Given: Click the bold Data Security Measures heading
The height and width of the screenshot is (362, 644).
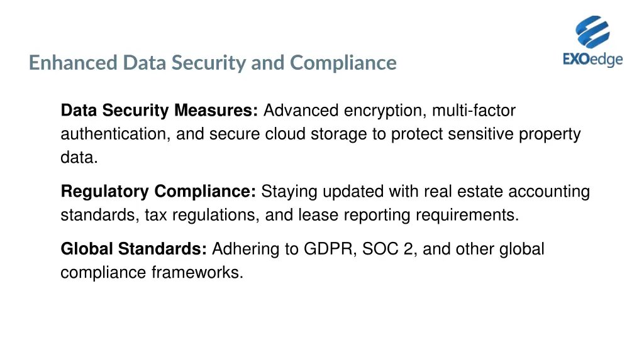Looking at the screenshot, I should click(159, 111).
